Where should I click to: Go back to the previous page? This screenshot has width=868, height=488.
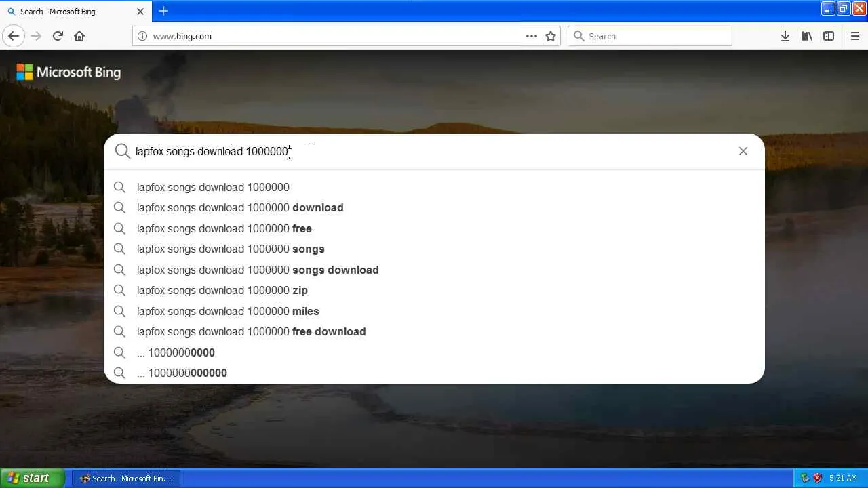[x=14, y=36]
